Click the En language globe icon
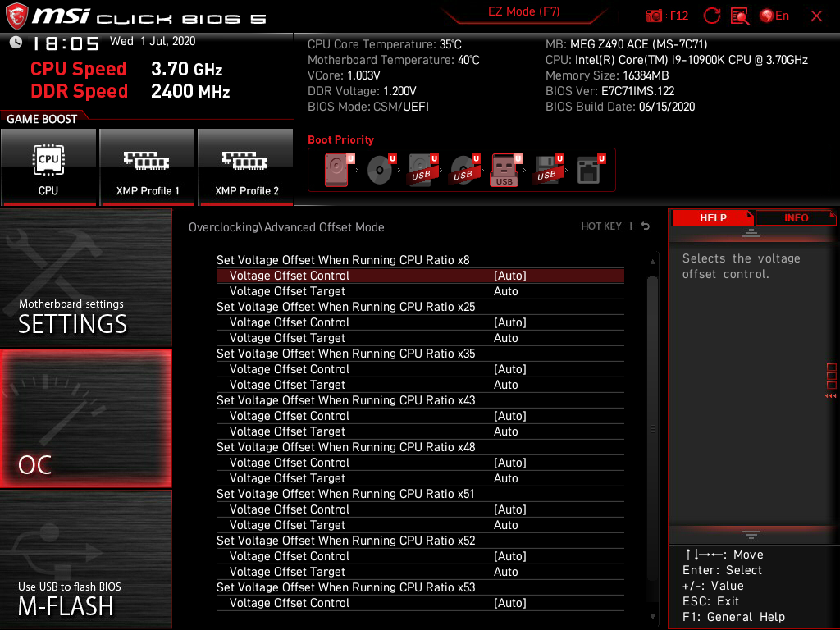Viewport: 840px width, 630px height. click(x=767, y=15)
